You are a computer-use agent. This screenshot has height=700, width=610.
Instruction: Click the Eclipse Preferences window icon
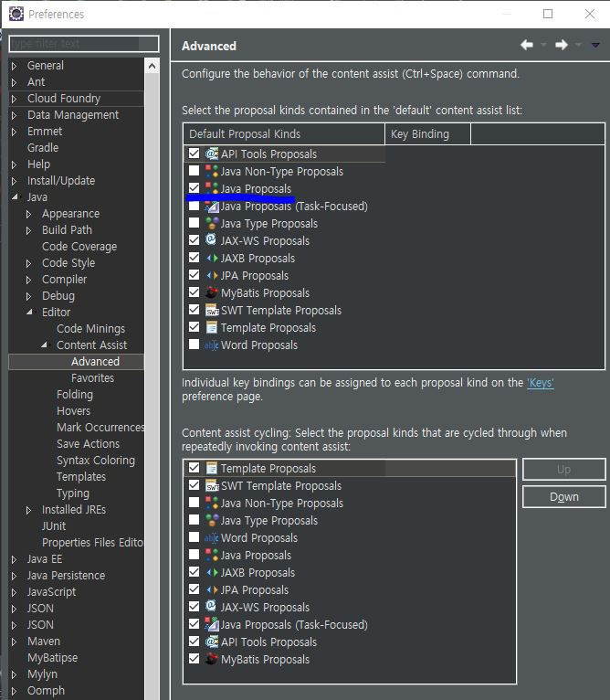click(16, 14)
